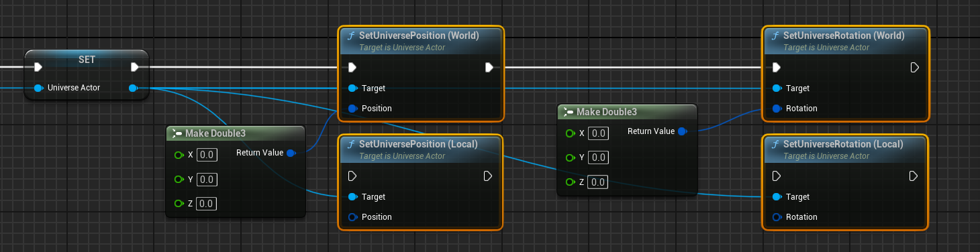Click Z input pin on right Make Double3
The image size is (980, 252).
(x=571, y=182)
